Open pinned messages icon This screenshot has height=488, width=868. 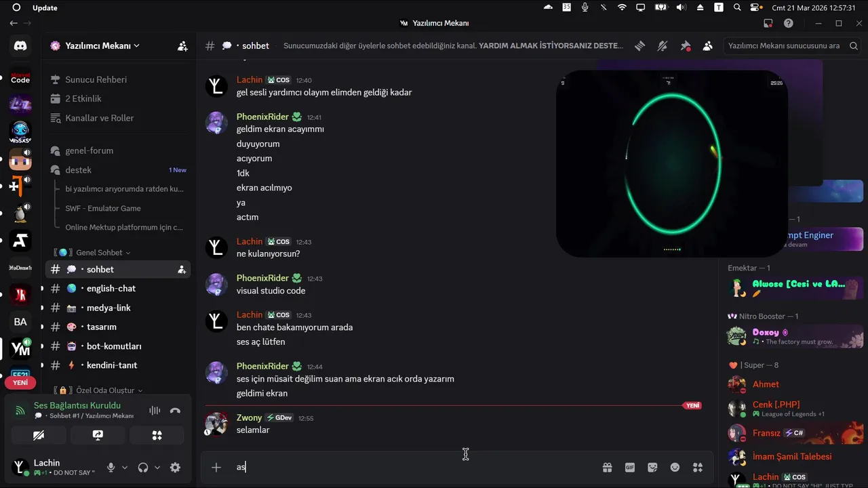(686, 46)
